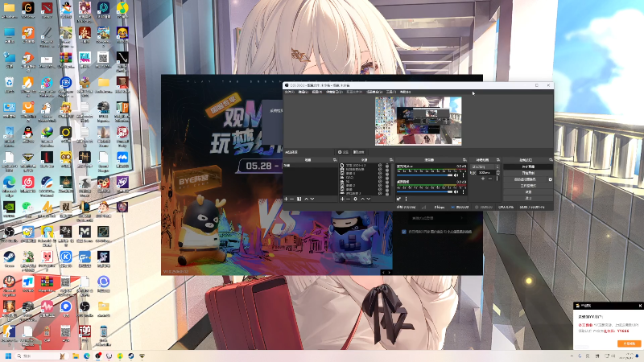The height and width of the screenshot is (362, 644).
Task: Click the transition duration stepper arrows
Action: point(497,172)
